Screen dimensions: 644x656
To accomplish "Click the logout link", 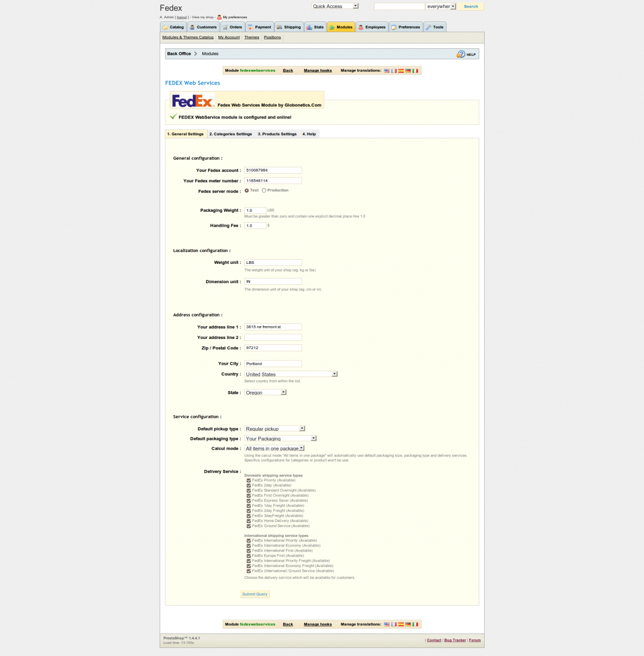I will click(x=182, y=17).
